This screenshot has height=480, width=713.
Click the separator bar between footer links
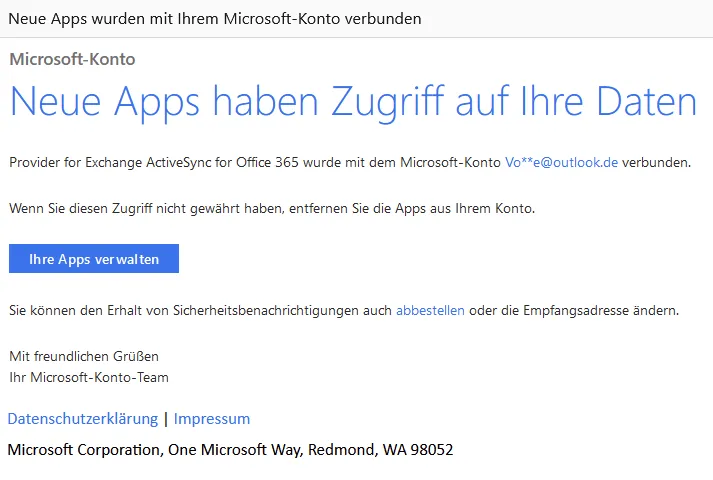166,419
